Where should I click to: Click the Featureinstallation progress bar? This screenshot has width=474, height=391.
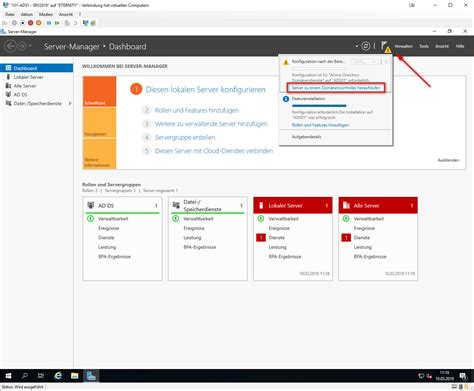(x=319, y=106)
